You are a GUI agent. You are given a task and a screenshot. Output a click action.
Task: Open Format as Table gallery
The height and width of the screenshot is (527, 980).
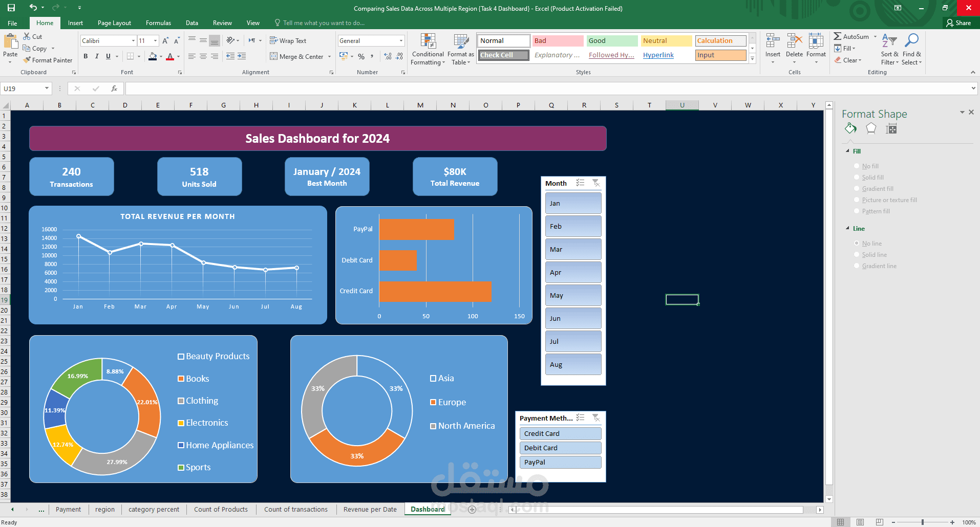pyautogui.click(x=461, y=49)
